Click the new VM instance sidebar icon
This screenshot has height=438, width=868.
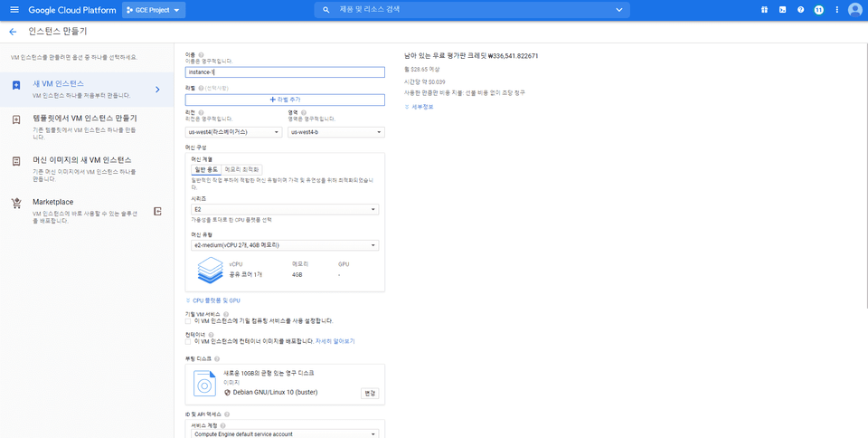pos(16,85)
